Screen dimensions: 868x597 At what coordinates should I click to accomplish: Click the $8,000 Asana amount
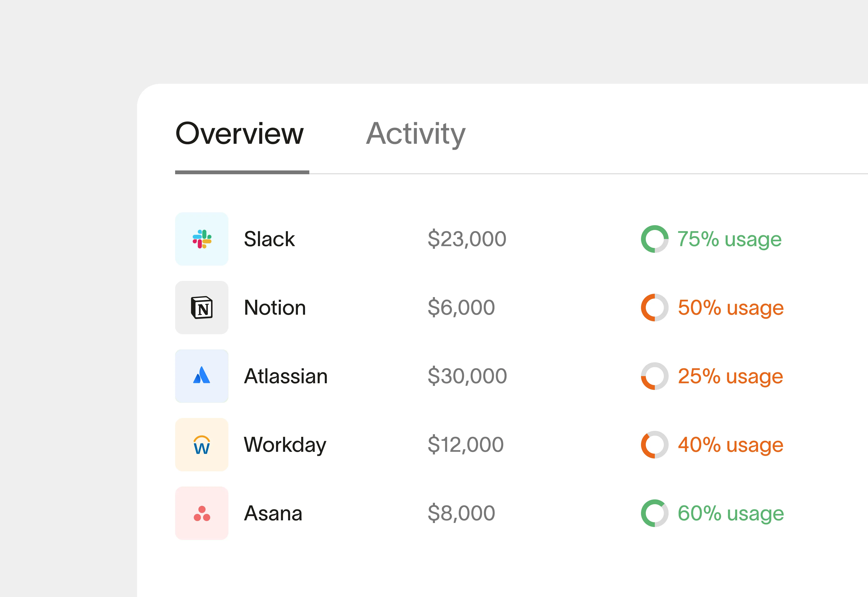pyautogui.click(x=461, y=513)
